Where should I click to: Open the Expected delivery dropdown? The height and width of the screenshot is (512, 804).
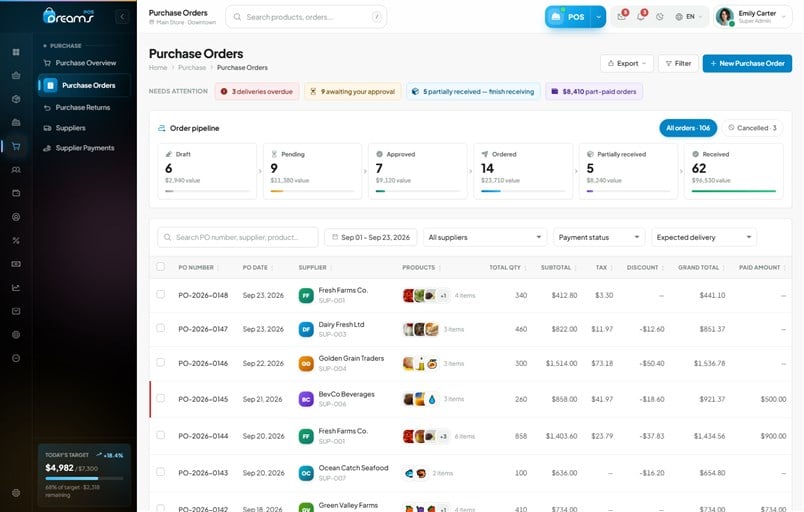coord(704,237)
